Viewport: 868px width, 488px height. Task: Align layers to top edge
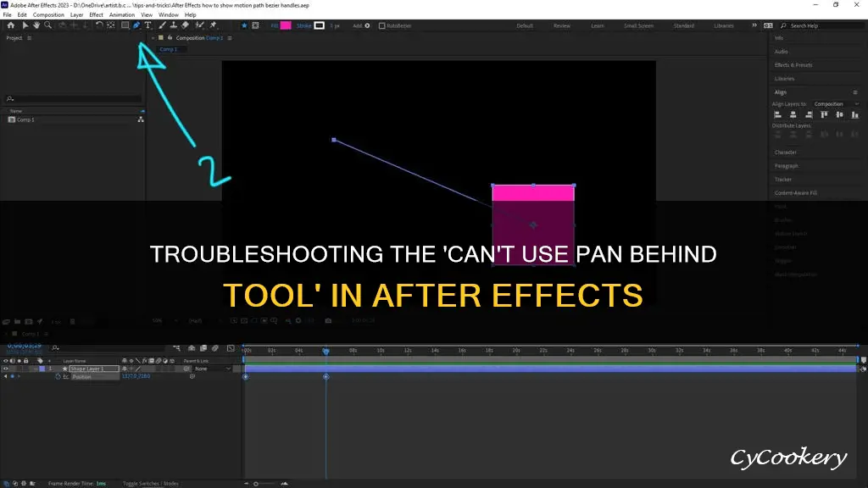(824, 114)
